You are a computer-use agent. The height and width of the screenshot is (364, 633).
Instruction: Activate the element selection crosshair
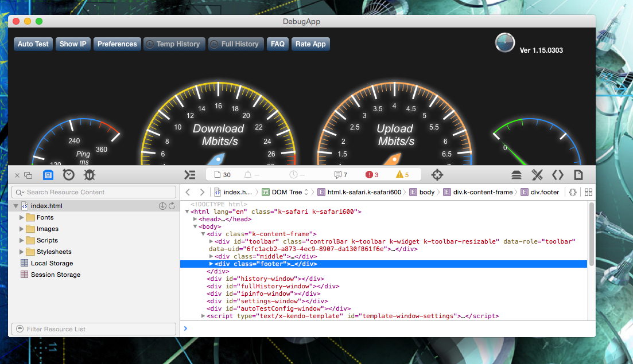[x=437, y=175]
